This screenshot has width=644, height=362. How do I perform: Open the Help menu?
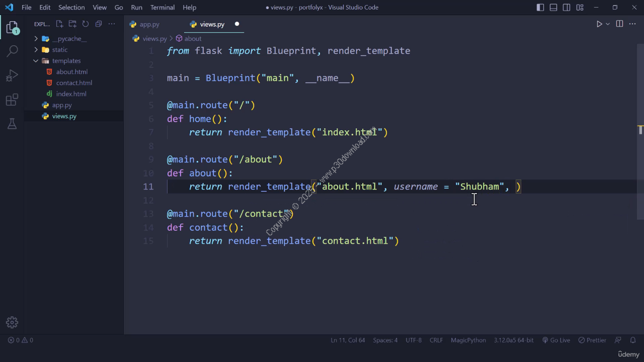click(190, 8)
